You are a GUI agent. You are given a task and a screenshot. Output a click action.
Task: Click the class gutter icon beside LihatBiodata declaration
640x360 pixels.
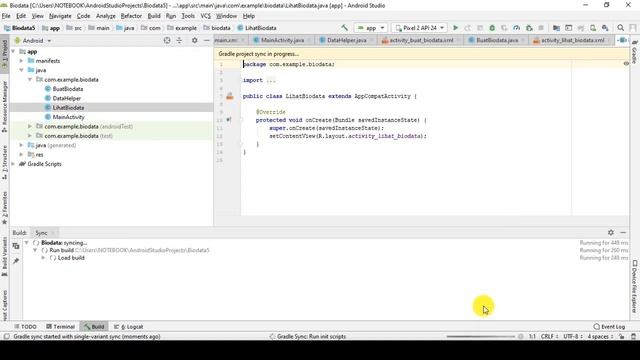tap(230, 96)
